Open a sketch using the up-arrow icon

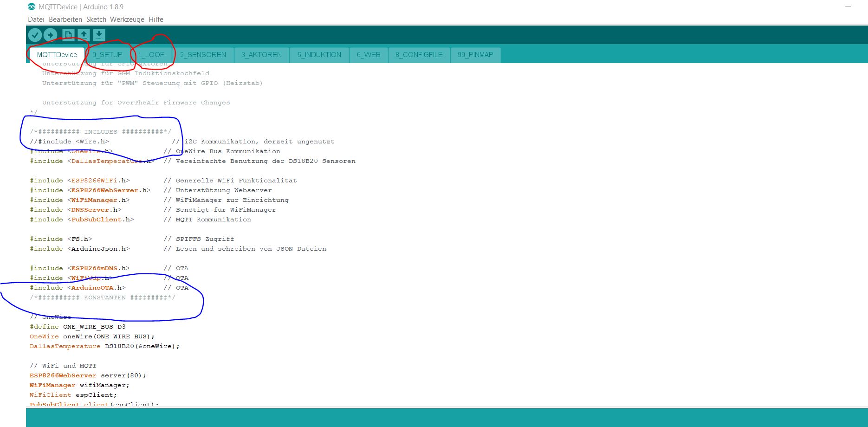coord(84,35)
